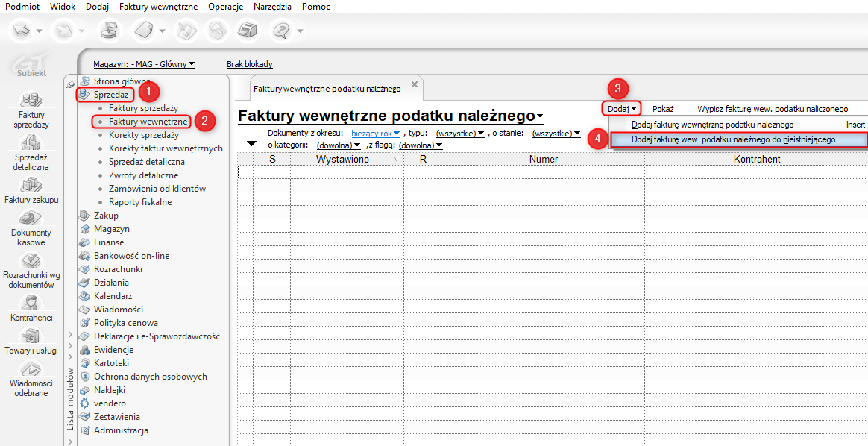Change period filter bieżący rok dropdown
This screenshot has width=868, height=446.
pos(375,134)
